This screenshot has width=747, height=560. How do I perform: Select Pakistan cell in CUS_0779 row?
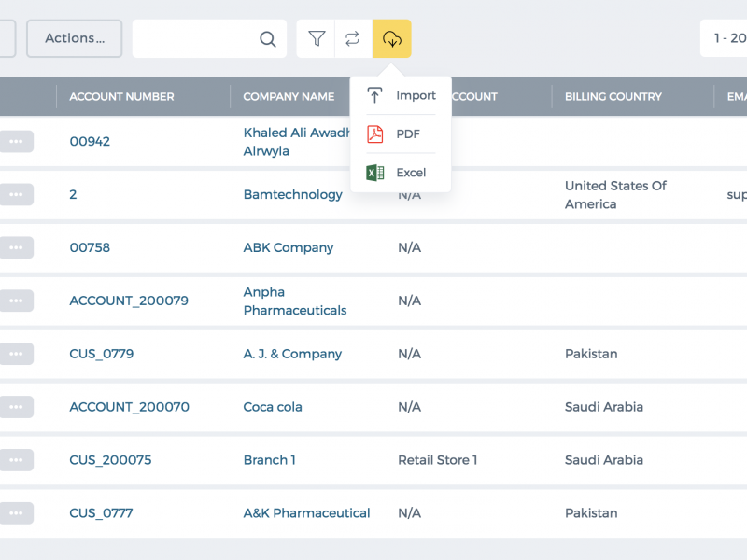[x=591, y=354]
